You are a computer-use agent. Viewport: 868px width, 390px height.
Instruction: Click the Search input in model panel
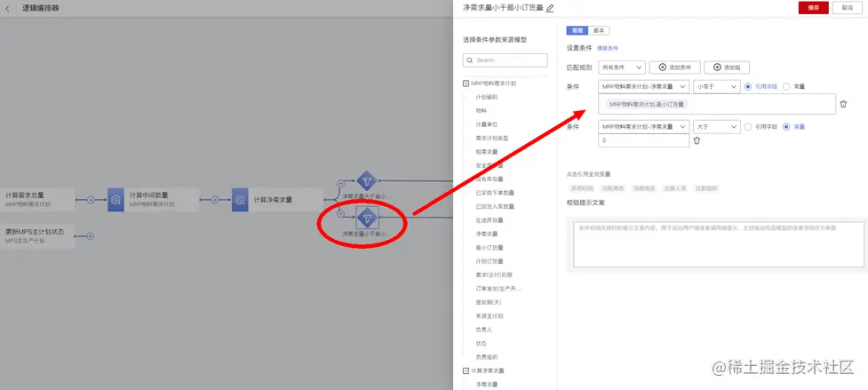coord(505,60)
